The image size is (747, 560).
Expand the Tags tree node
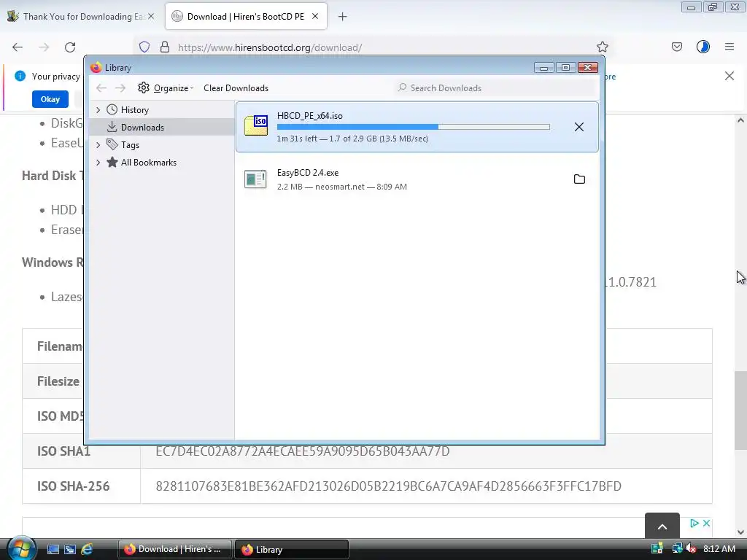pos(98,145)
